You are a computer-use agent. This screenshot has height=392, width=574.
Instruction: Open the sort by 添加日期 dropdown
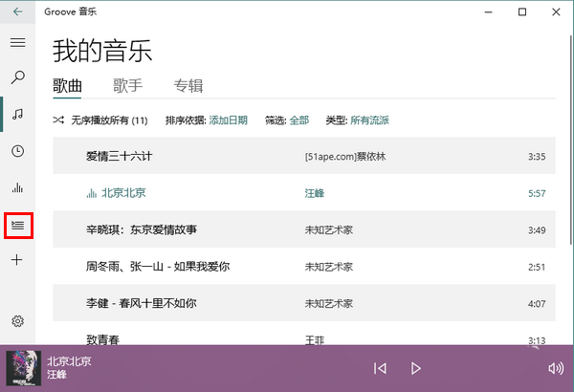pyautogui.click(x=228, y=120)
